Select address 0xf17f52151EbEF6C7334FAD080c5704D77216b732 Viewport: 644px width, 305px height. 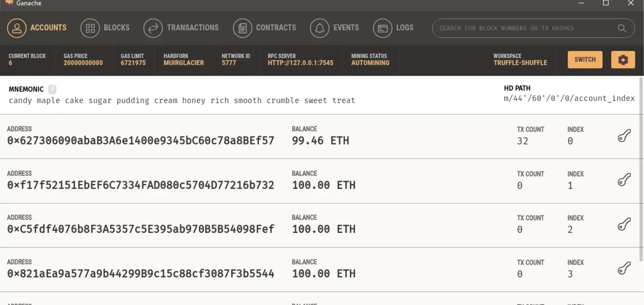(141, 185)
